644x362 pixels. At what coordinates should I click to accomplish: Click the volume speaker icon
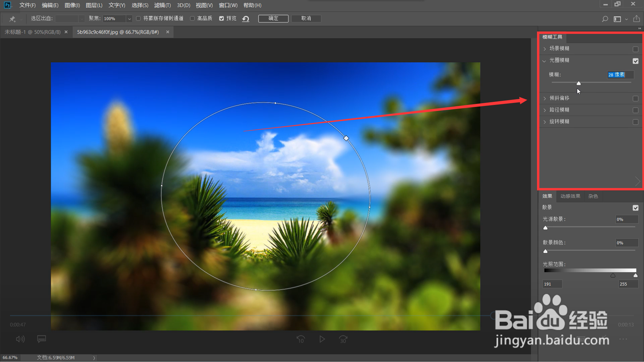coord(20,339)
